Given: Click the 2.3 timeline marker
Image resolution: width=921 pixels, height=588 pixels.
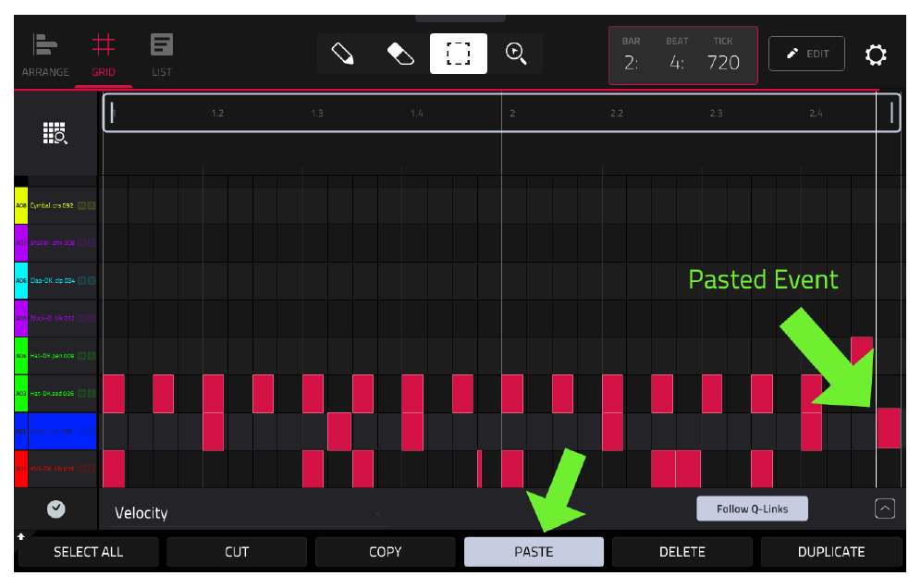Looking at the screenshot, I should point(716,113).
